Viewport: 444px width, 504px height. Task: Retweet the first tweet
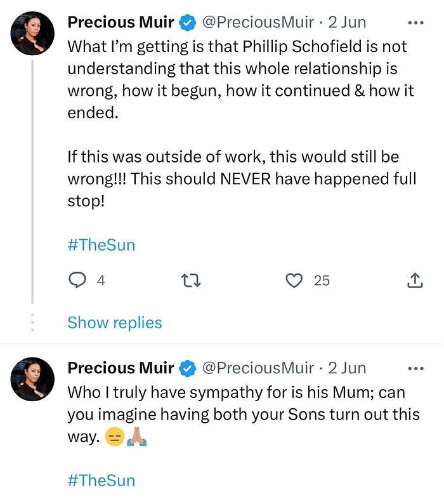pyautogui.click(x=191, y=280)
